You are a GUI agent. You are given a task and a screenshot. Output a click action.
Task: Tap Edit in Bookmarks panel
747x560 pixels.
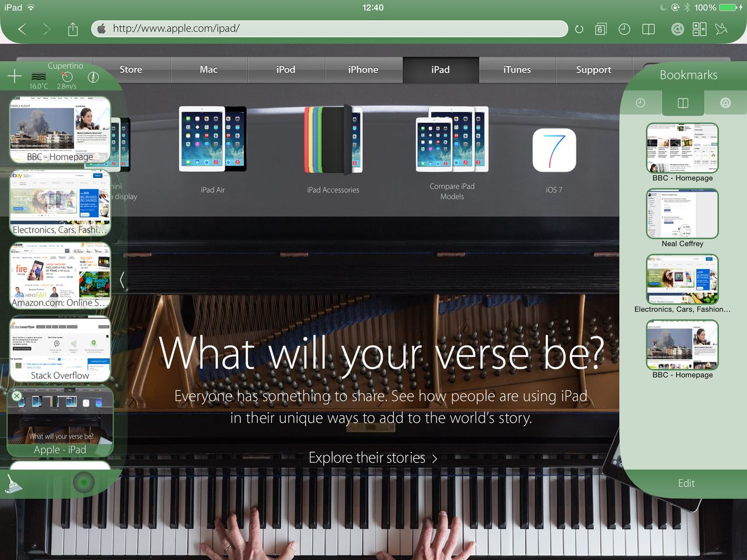[686, 483]
